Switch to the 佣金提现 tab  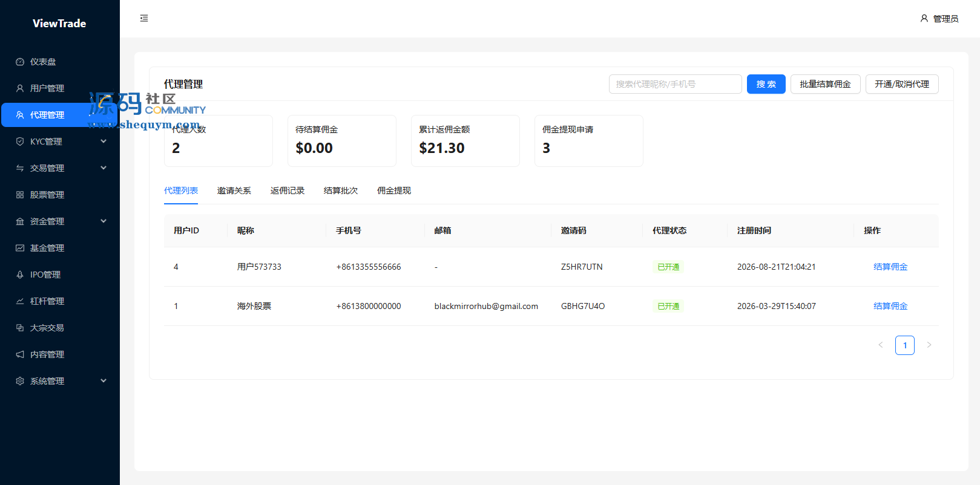point(394,190)
